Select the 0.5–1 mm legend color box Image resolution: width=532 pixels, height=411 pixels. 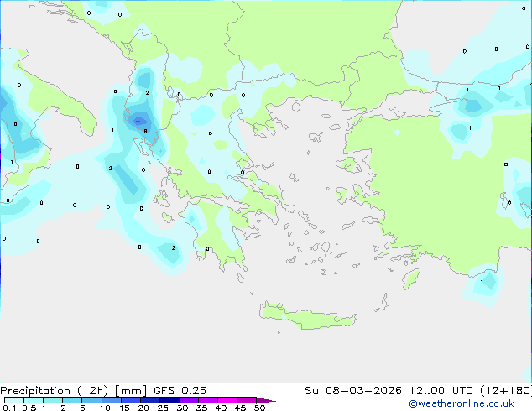34,400
